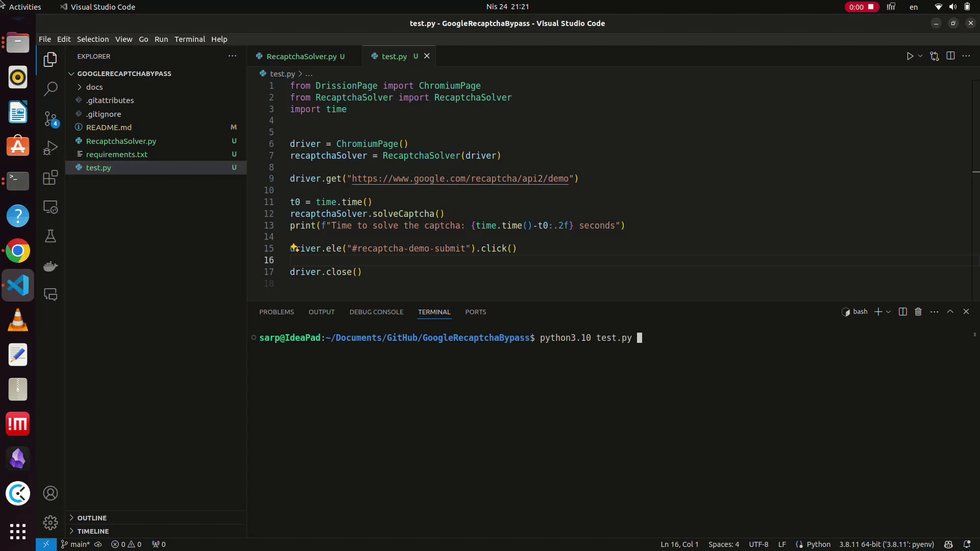Screen dimensions: 980x551
Task: Expand the docs folder
Action: (x=94, y=87)
